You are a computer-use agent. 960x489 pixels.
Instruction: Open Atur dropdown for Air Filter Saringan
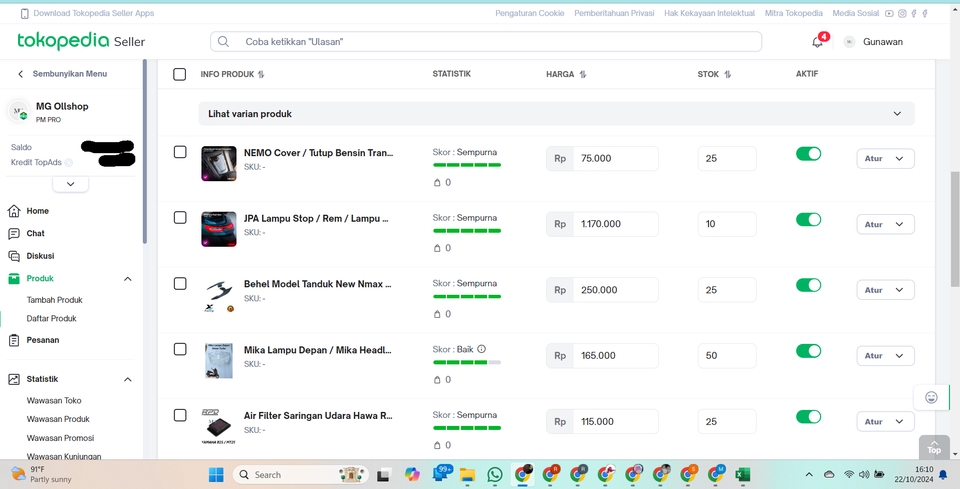[x=885, y=422]
